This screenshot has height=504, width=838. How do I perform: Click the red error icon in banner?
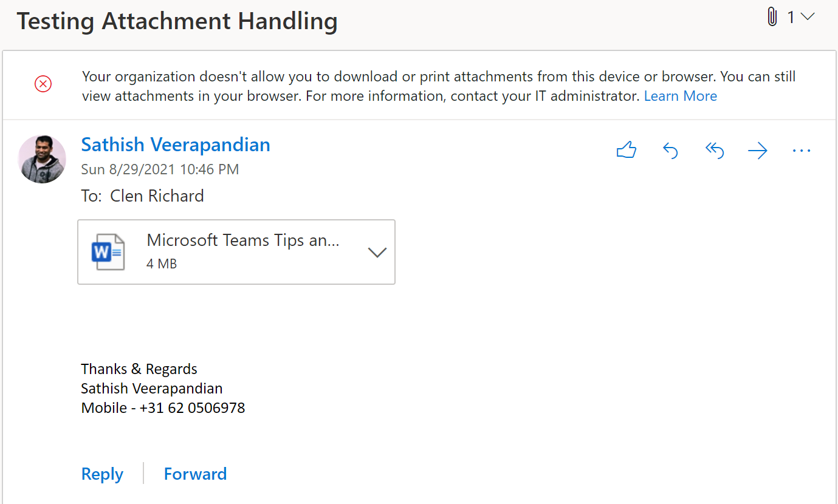click(x=43, y=84)
